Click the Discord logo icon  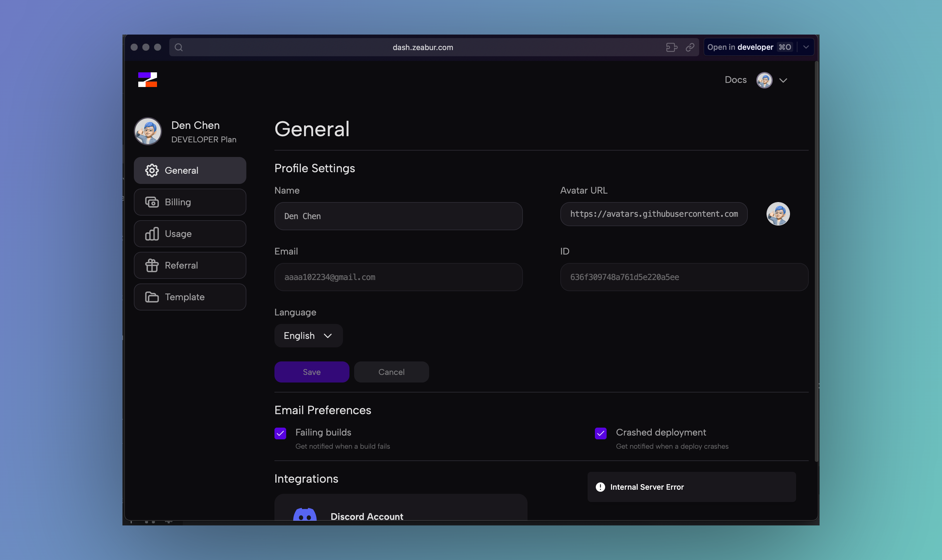point(305,514)
